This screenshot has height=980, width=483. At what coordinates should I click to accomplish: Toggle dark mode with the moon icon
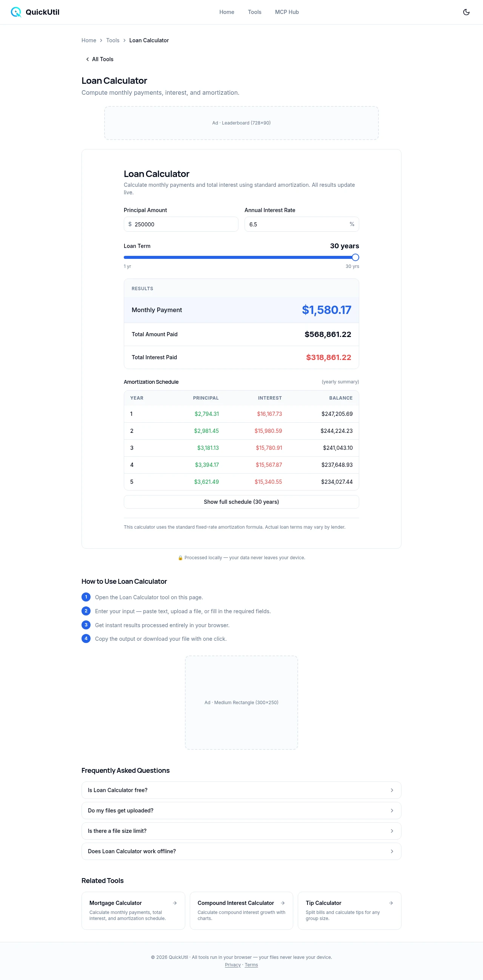pyautogui.click(x=466, y=12)
